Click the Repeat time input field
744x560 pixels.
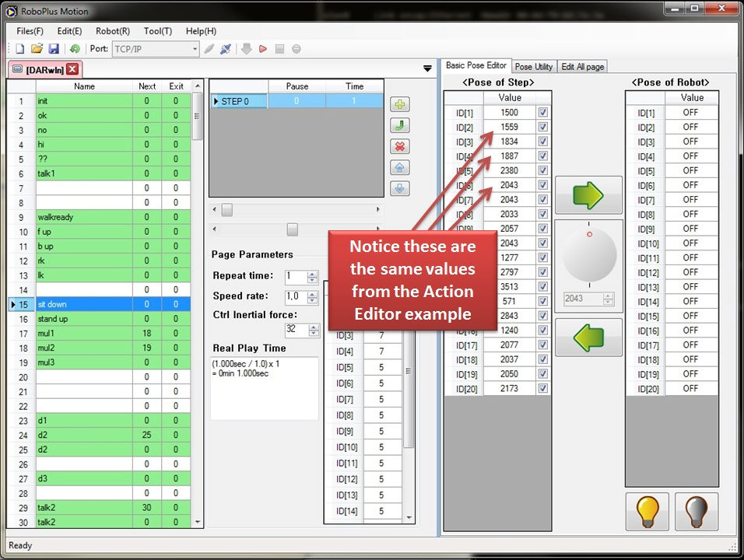tap(296, 276)
